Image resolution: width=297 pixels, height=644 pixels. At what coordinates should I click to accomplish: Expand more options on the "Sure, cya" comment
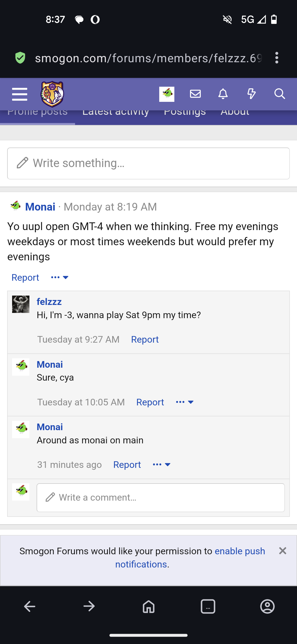(185, 402)
